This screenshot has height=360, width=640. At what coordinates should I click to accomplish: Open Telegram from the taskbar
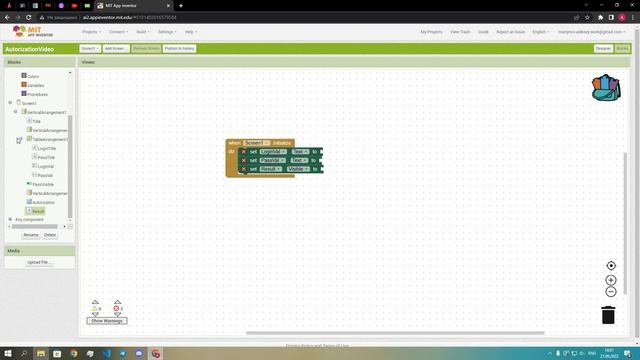(x=122, y=353)
